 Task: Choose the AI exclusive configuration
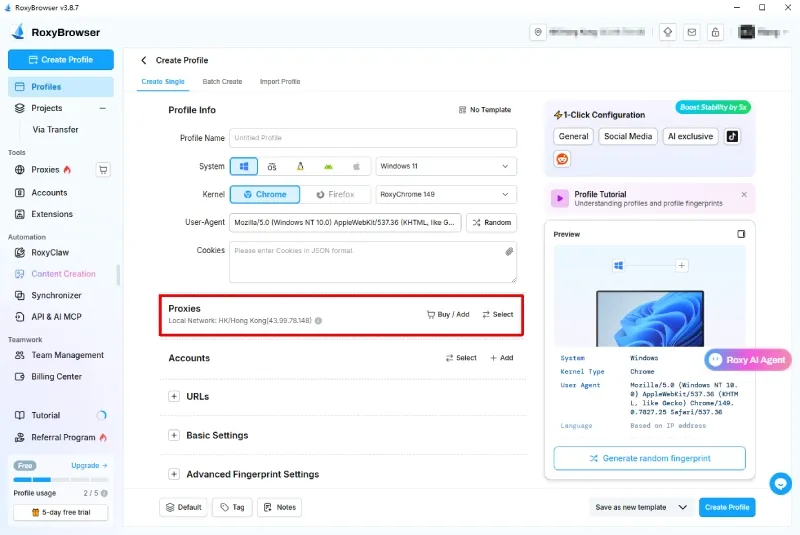pos(690,136)
